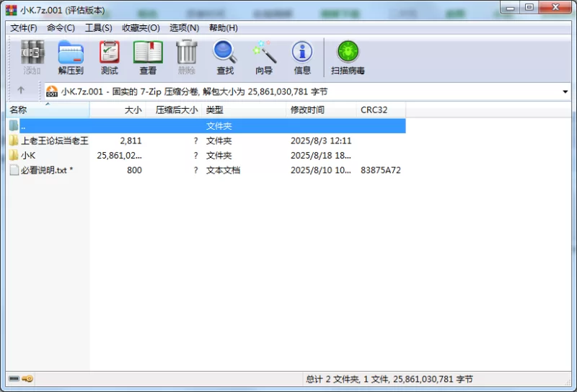Sort by 大小 column header
The width and height of the screenshot is (577, 392).
coord(118,110)
